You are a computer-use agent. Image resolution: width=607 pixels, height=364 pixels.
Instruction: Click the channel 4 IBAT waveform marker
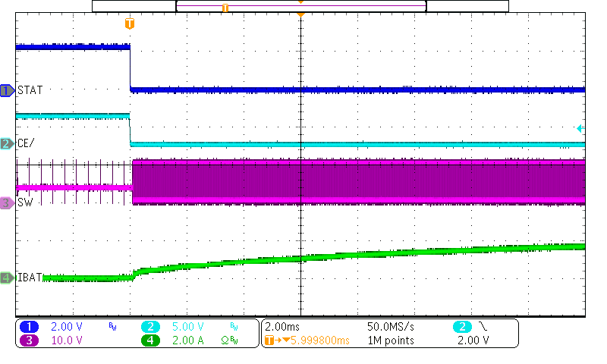7,278
